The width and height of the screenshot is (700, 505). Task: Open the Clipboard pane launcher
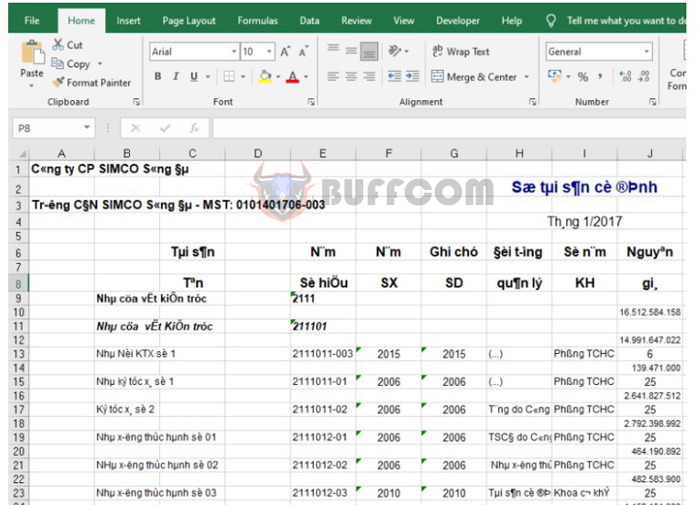[x=136, y=102]
